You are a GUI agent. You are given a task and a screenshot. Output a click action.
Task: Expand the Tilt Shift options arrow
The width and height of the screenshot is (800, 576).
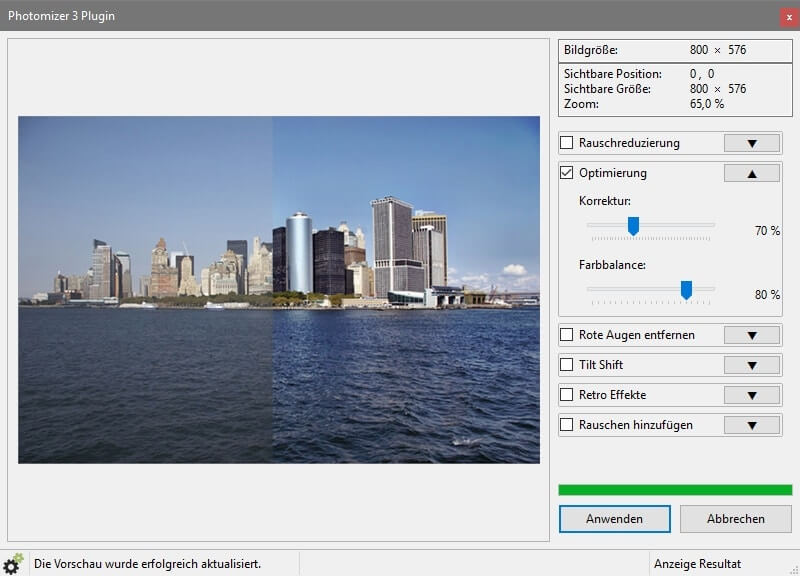(x=752, y=365)
